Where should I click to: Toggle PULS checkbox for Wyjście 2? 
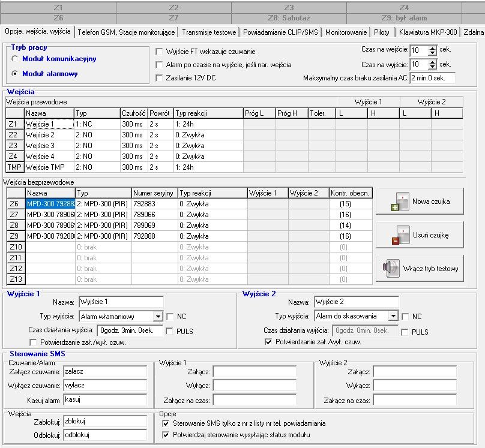(405, 332)
